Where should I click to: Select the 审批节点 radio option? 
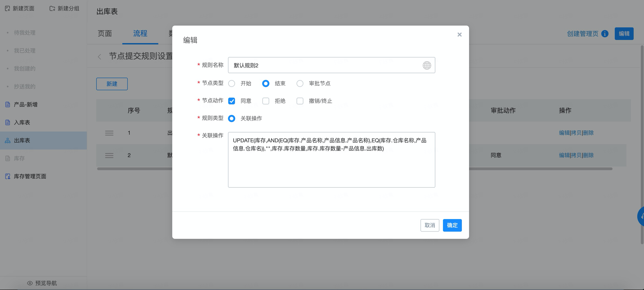[x=300, y=83]
